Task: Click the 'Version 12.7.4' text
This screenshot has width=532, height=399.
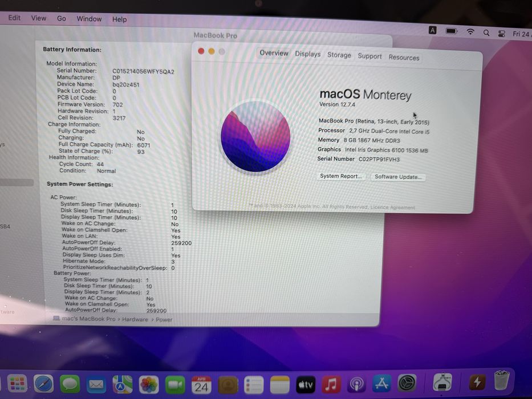Action: tap(337, 104)
